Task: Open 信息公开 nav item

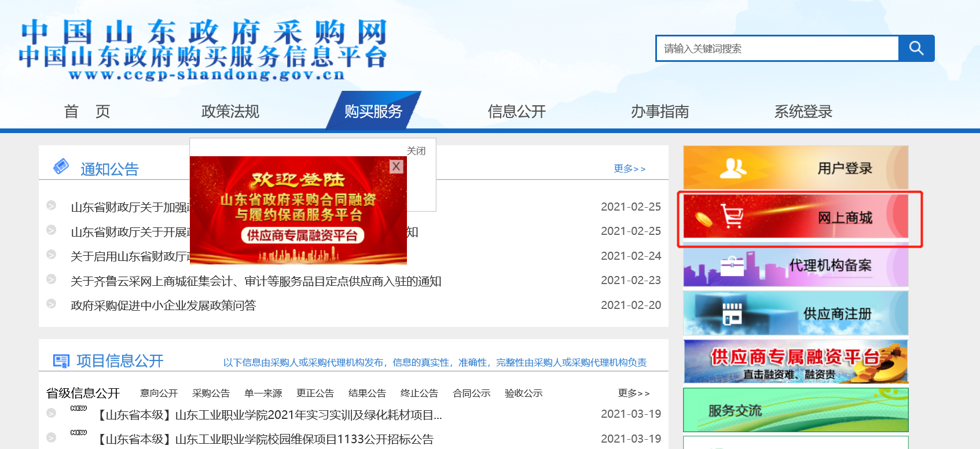Action: [517, 111]
